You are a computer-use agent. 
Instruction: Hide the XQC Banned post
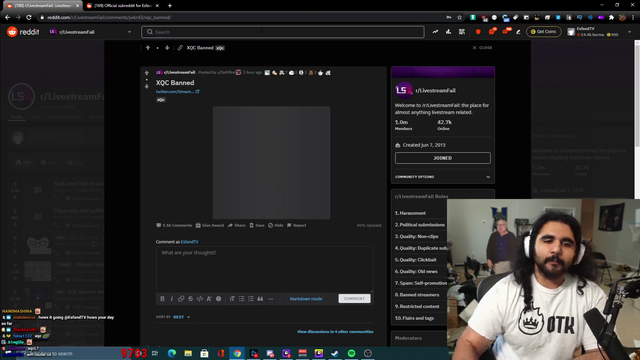click(276, 225)
